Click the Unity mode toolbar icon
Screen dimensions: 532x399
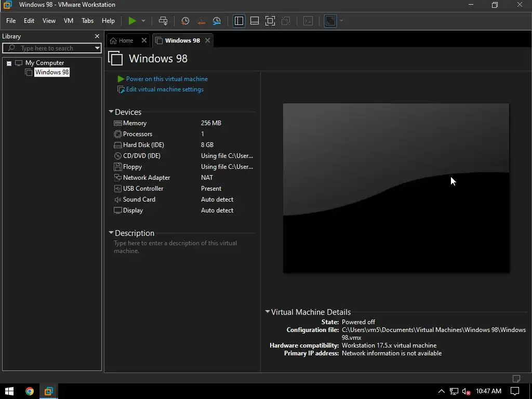click(286, 21)
